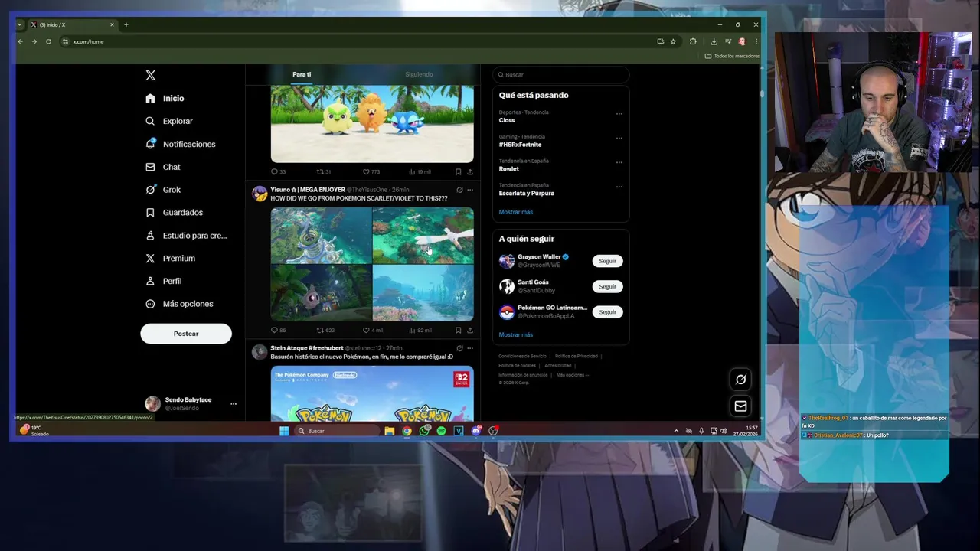This screenshot has width=980, height=551.
Task: Open more options on Stein Ataque's post
Action: tap(470, 348)
